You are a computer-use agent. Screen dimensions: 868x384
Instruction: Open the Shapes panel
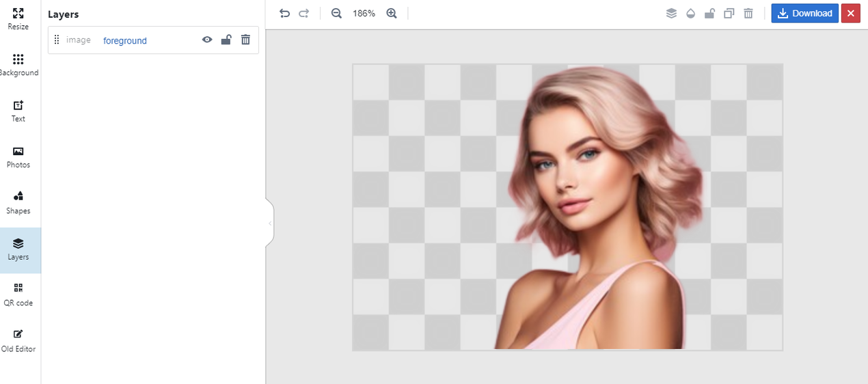18,204
